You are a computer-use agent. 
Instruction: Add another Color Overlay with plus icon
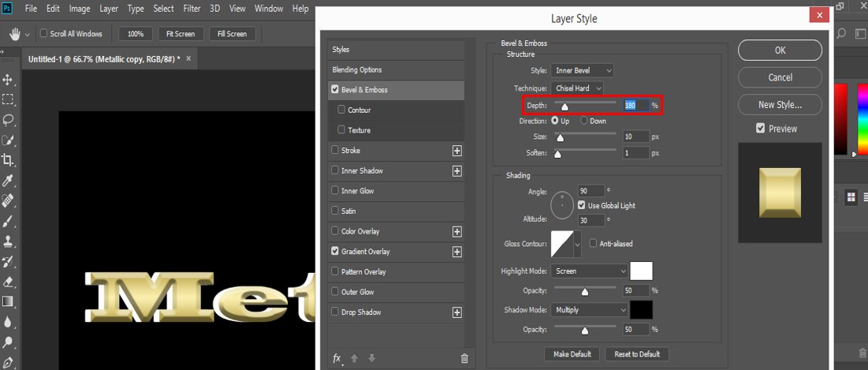pos(456,231)
